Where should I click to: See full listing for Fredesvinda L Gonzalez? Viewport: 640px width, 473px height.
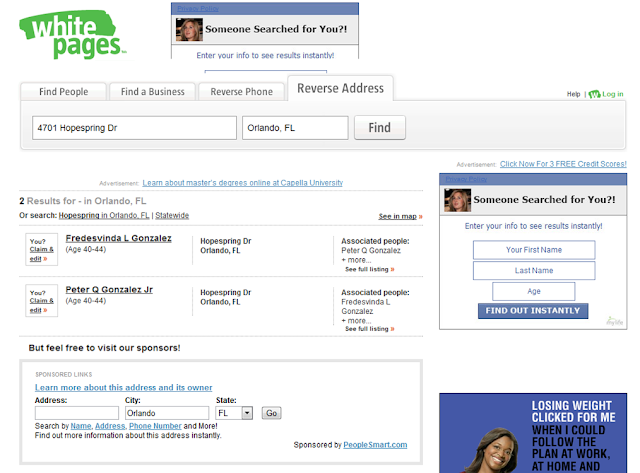coord(369,269)
